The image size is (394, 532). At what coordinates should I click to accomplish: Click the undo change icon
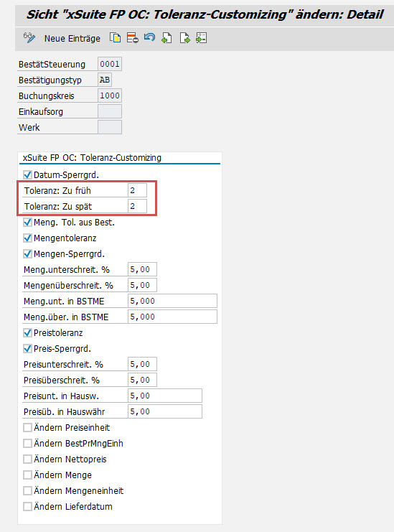149,37
